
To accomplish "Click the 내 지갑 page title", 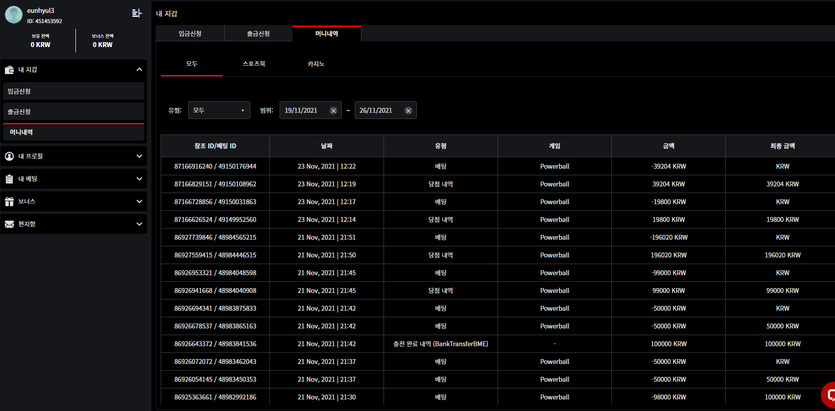I will point(166,12).
